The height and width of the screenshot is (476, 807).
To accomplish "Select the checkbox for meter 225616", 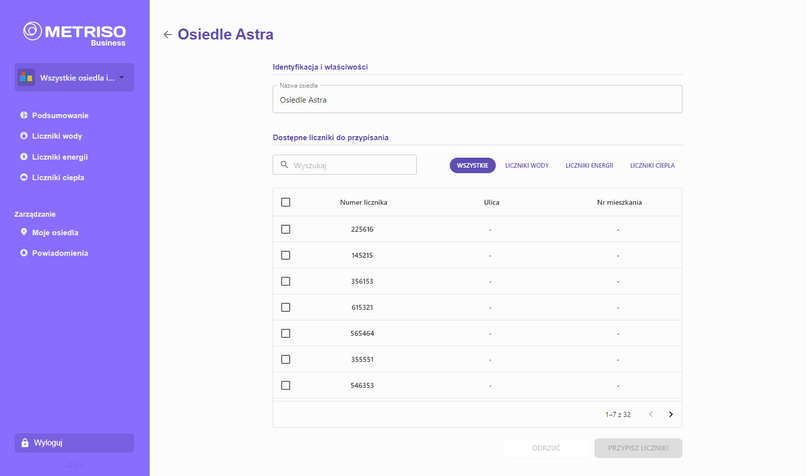I will (286, 229).
